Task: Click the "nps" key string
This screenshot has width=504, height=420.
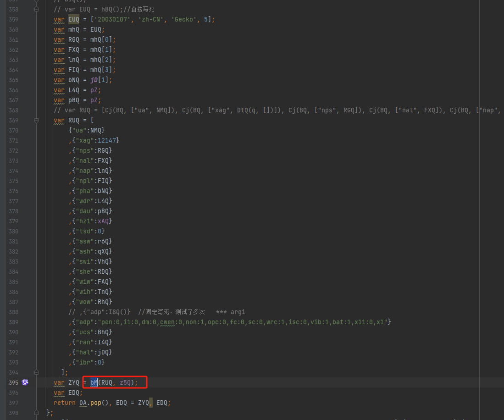Action: tap(84, 150)
